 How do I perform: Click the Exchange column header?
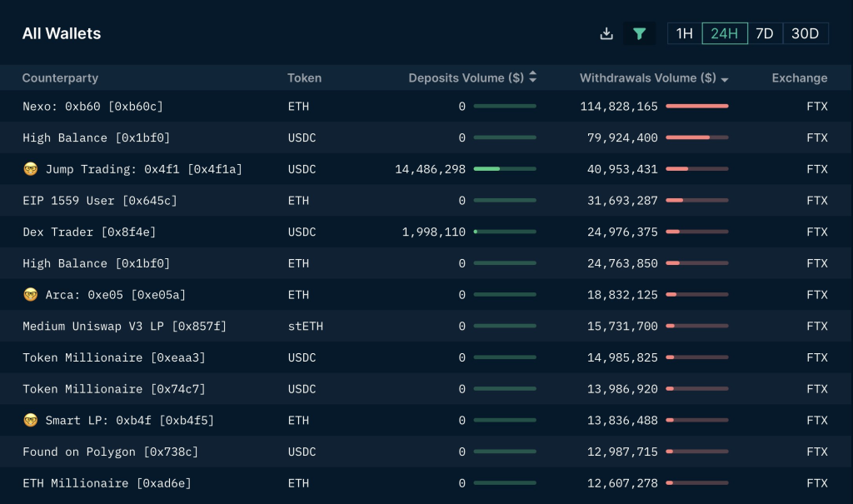799,77
